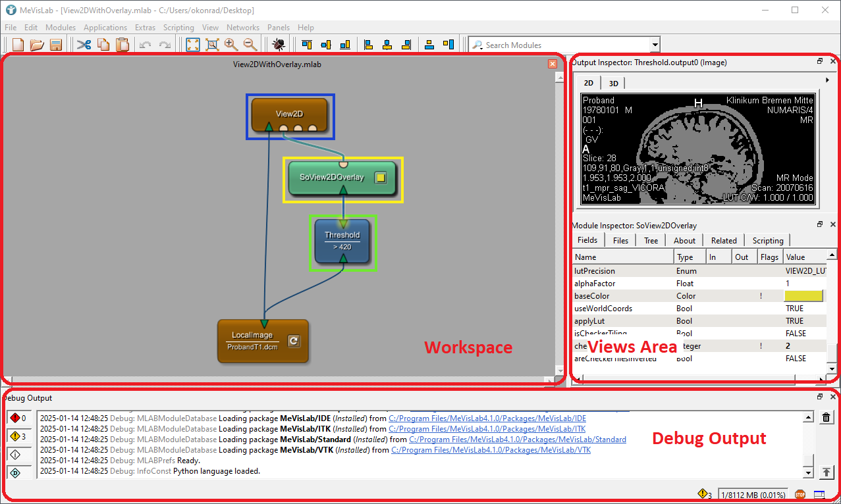Click the scissors cut icon
841x504 pixels.
[84, 44]
